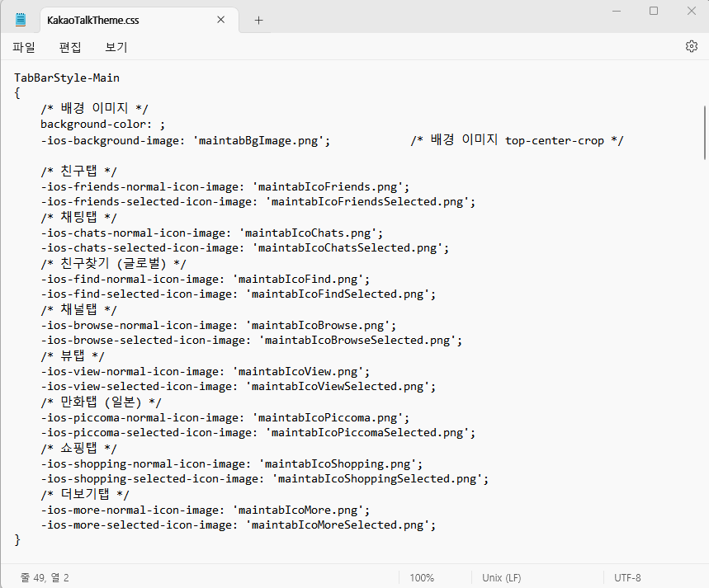Click the /* 채널탭 */ comment

coord(78,309)
